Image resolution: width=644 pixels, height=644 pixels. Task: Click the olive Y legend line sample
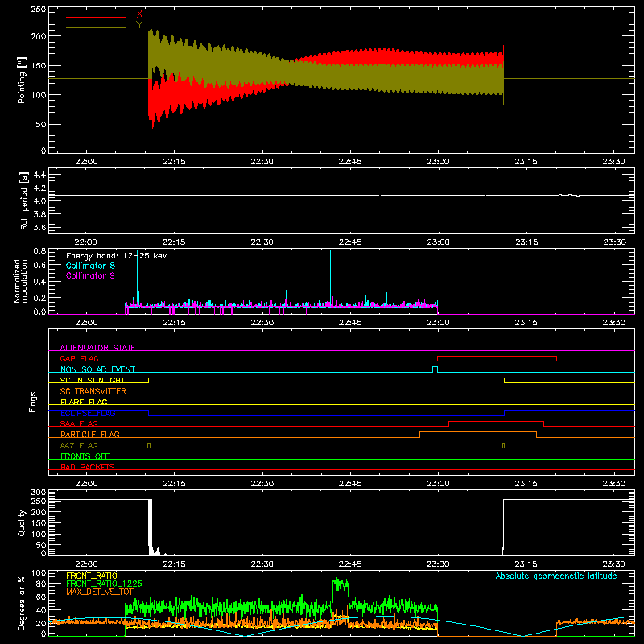(x=96, y=27)
